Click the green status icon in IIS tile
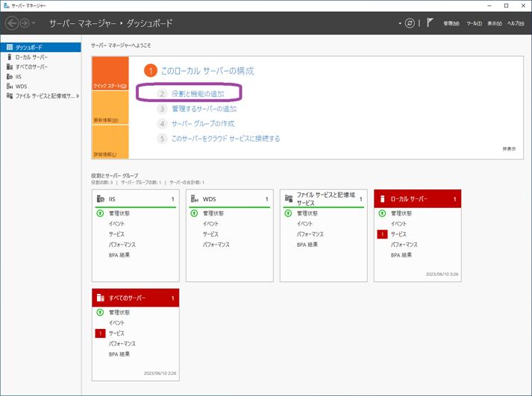This screenshot has height=396, width=532. pos(100,213)
